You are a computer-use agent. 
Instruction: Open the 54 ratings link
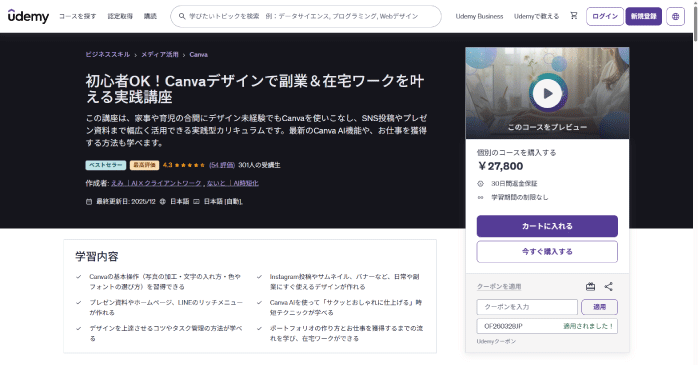pyautogui.click(x=222, y=165)
